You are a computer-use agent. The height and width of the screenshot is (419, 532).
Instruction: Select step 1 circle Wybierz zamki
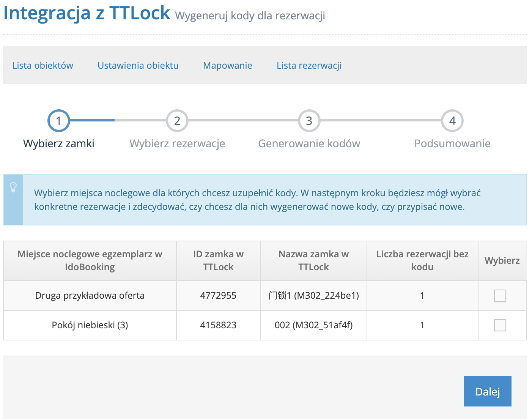(x=58, y=121)
